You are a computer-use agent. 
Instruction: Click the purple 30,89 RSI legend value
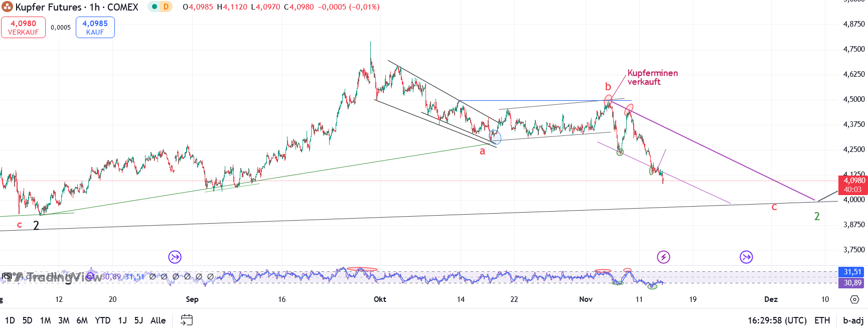tap(111, 276)
